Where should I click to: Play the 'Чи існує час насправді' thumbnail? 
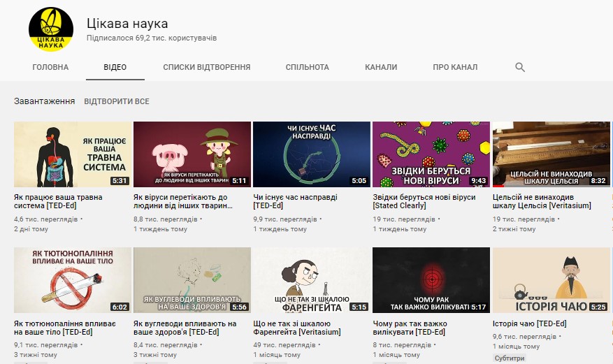coord(312,154)
